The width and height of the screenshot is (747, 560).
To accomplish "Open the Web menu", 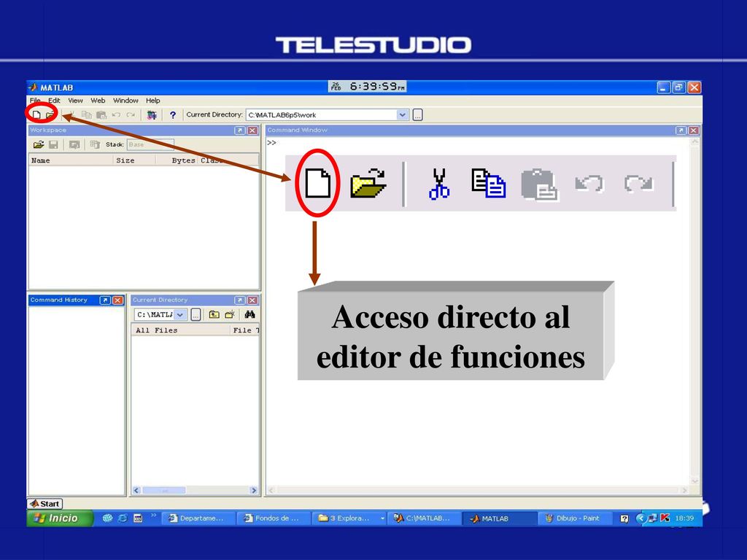I will point(98,101).
